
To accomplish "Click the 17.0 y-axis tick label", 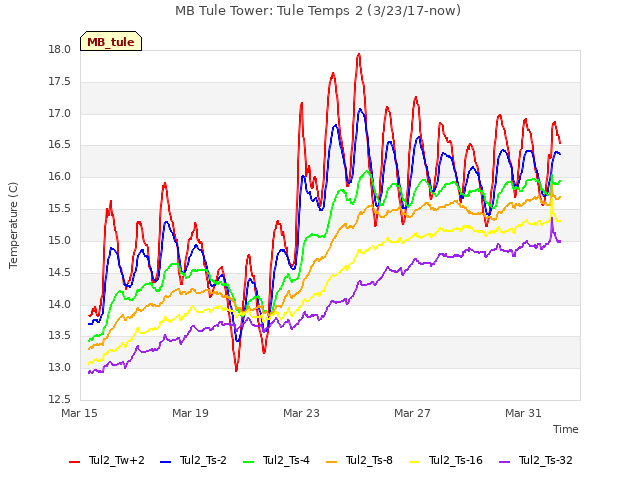I will 60,113.
